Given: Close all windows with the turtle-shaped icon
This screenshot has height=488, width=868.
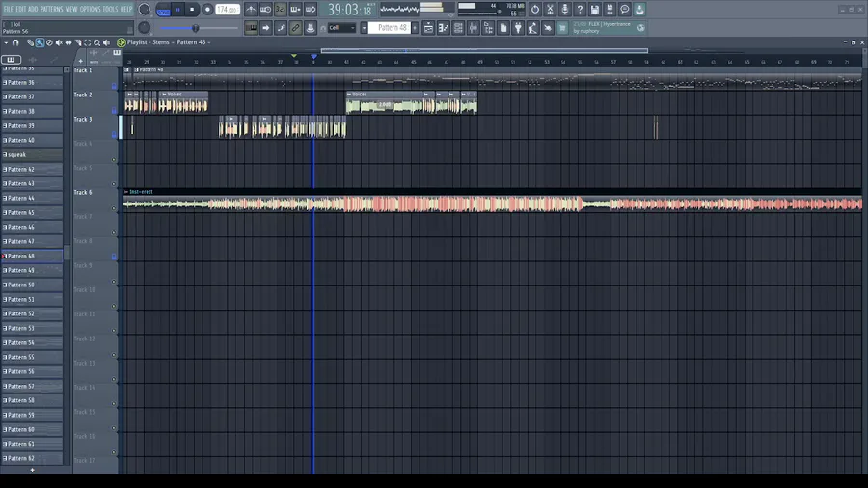Looking at the screenshot, I should [x=548, y=28].
